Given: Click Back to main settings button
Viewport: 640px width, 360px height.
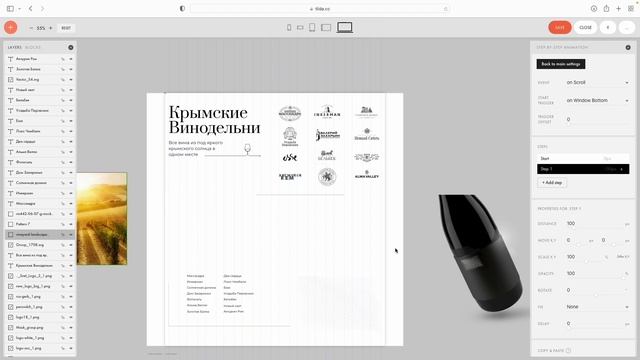Looking at the screenshot, I should (561, 64).
